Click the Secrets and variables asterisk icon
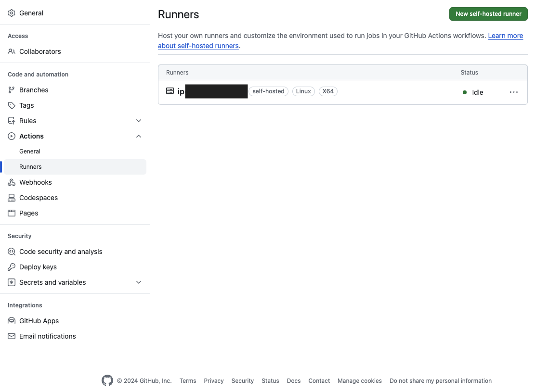The height and width of the screenshot is (392, 535). [x=12, y=282]
